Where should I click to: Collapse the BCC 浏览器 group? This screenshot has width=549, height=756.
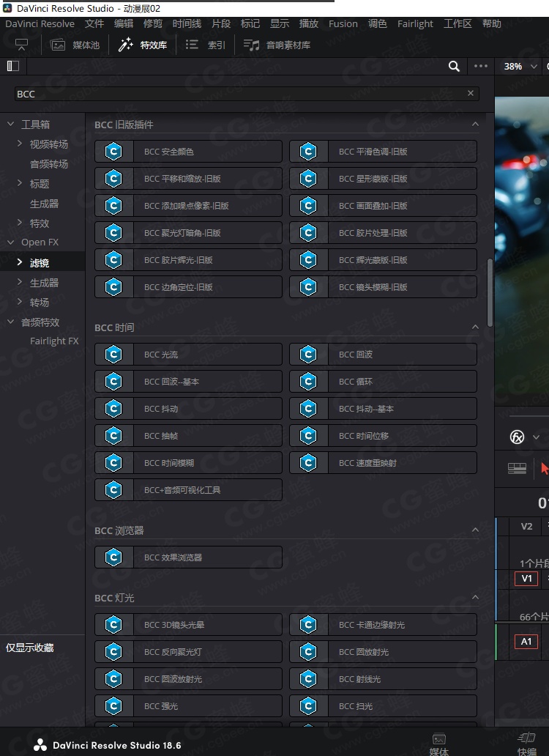click(x=475, y=530)
